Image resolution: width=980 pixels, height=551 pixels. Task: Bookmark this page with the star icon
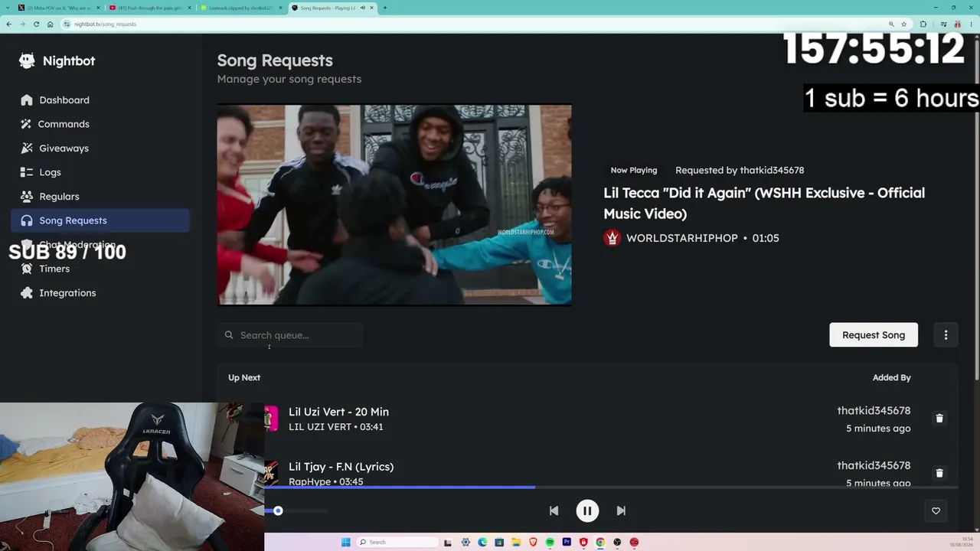(x=904, y=24)
